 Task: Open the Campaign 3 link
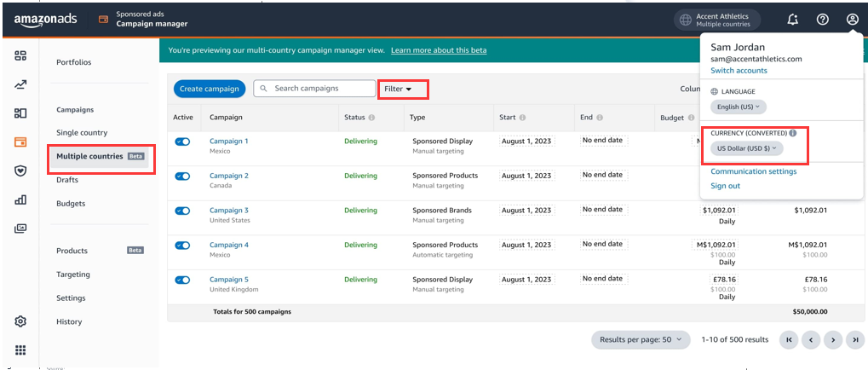[228, 211]
